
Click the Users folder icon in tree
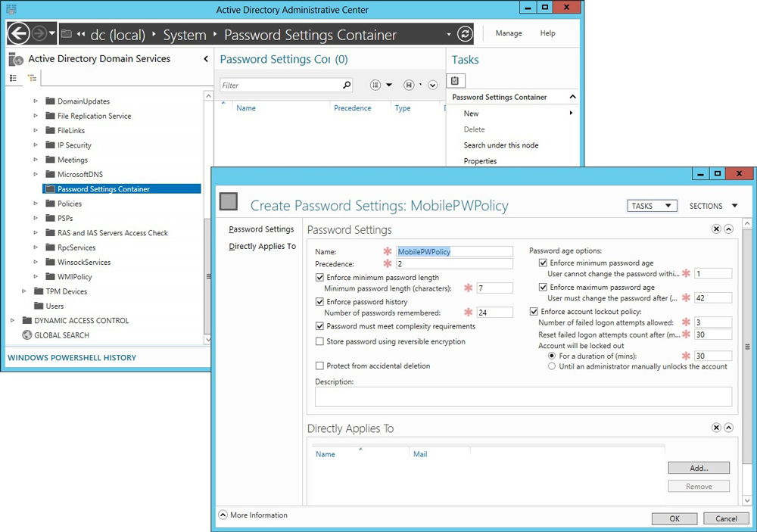click(x=39, y=306)
